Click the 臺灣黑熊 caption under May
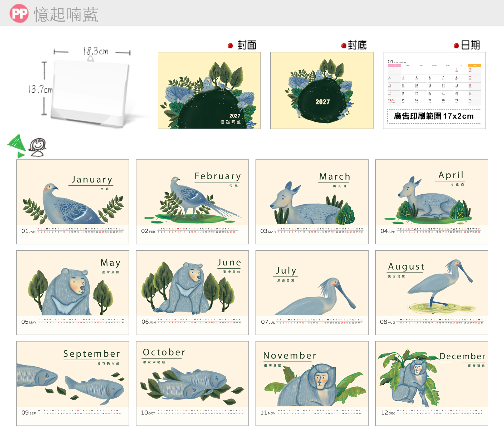The image size is (504, 439). point(111,272)
